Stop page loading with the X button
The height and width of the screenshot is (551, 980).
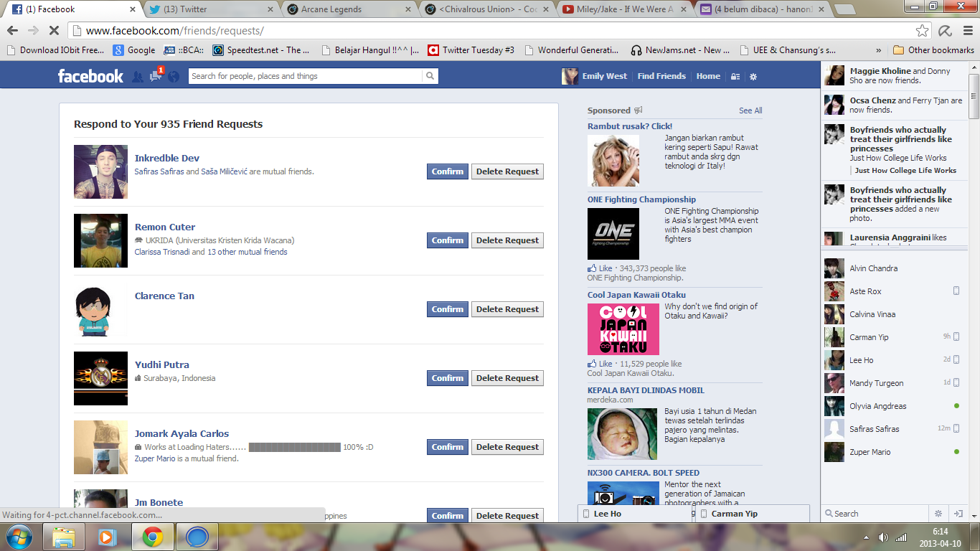tap(55, 31)
